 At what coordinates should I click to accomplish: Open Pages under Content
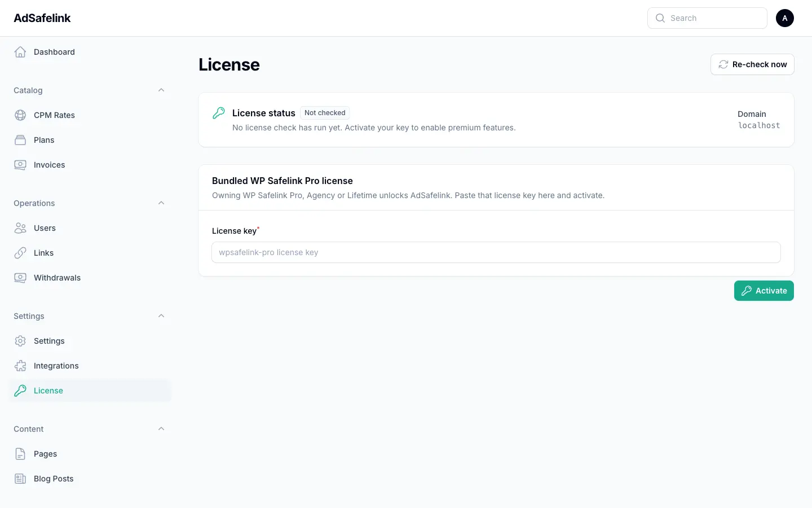[x=90, y=454]
